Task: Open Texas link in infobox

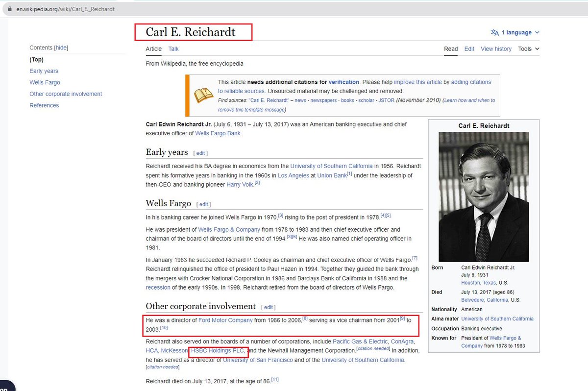Action: tap(490, 283)
